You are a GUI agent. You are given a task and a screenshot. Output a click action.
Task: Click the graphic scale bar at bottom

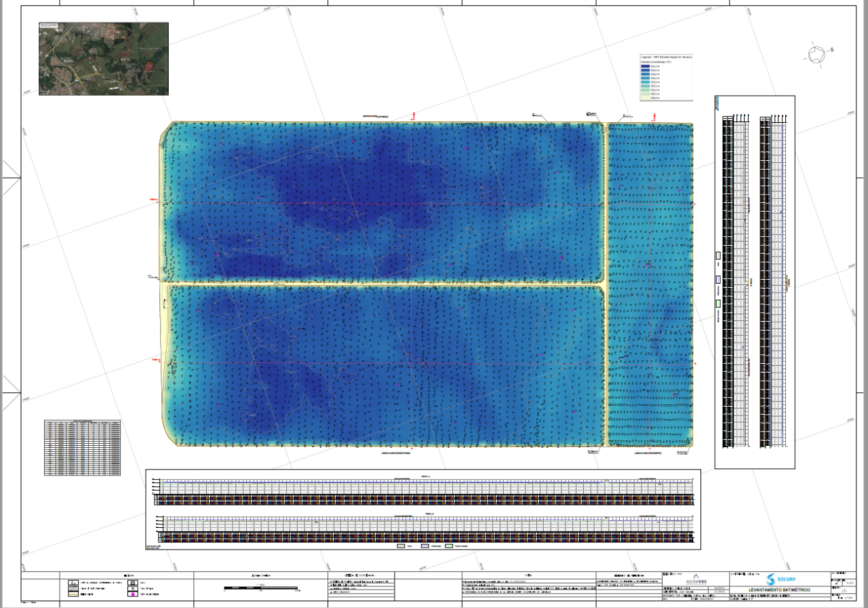click(x=261, y=587)
